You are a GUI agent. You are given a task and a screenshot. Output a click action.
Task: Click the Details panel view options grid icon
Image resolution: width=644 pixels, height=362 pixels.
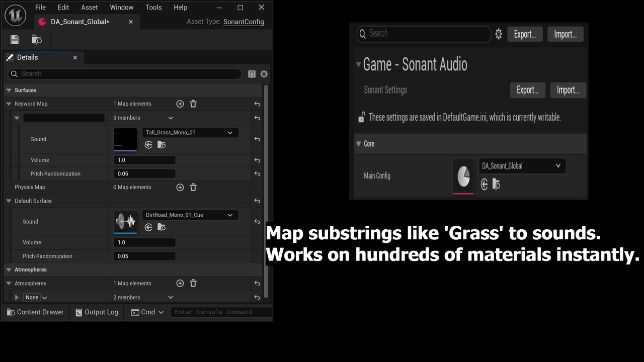[252, 74]
